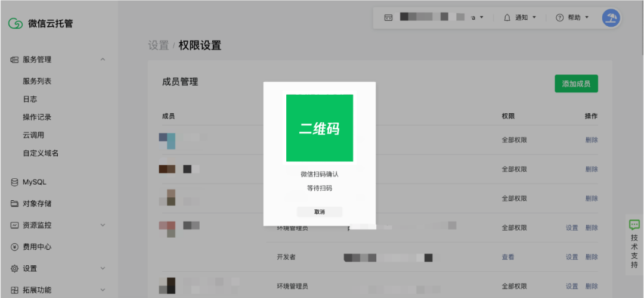Viewport: 644px width, 298px height.
Task: Click the 操作 column header
Action: pos(592,116)
